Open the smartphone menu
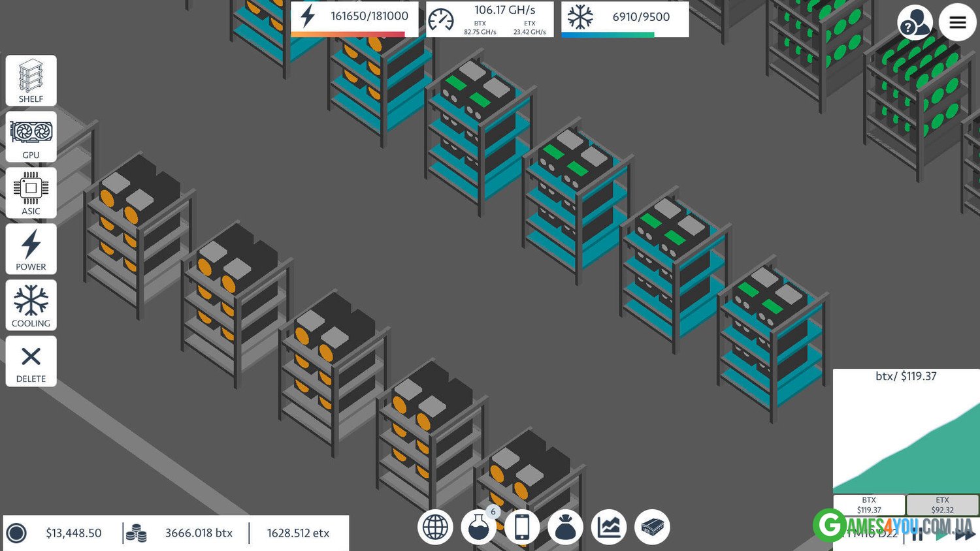The height and width of the screenshot is (551, 980). [522, 527]
